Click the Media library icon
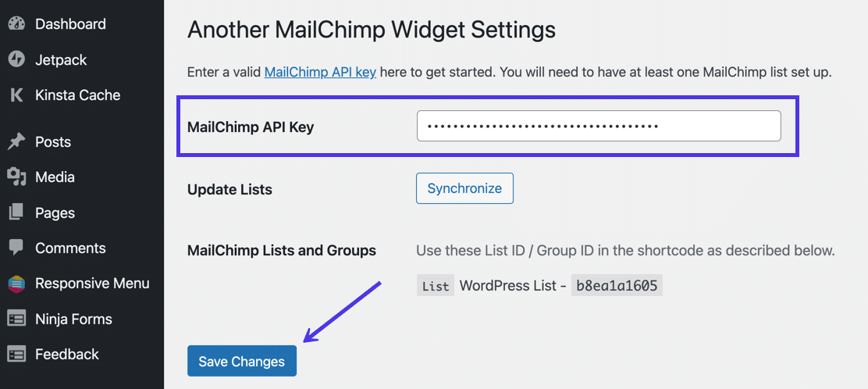Viewport: 868px width, 389px height. (x=16, y=177)
